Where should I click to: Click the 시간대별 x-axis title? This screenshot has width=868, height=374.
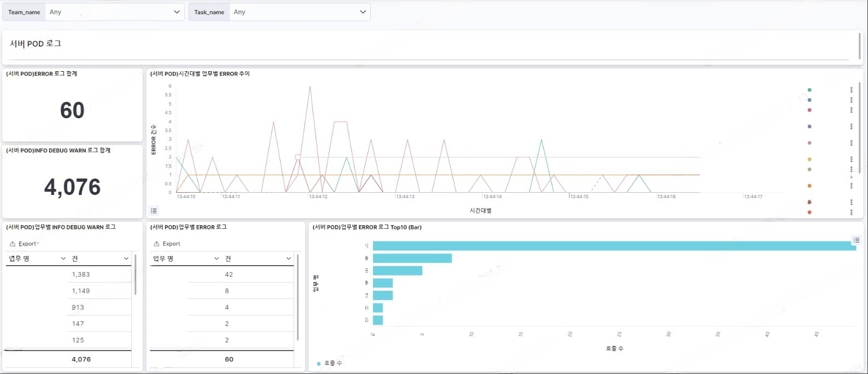pyautogui.click(x=481, y=210)
